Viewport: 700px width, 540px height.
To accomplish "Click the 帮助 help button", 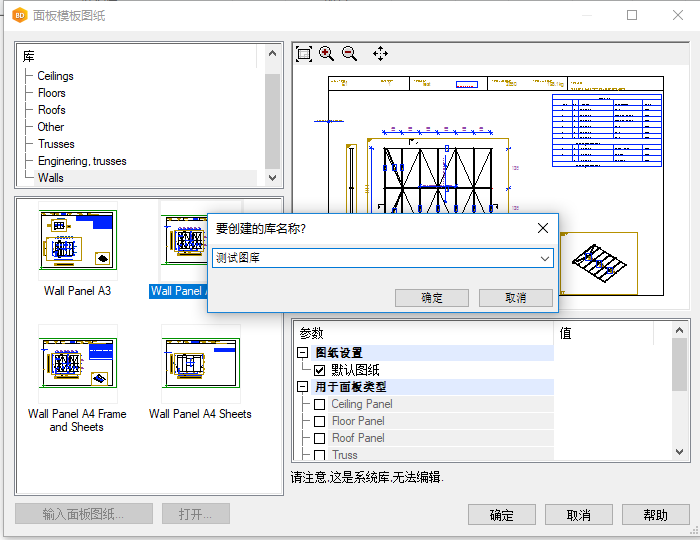I will pos(655,515).
